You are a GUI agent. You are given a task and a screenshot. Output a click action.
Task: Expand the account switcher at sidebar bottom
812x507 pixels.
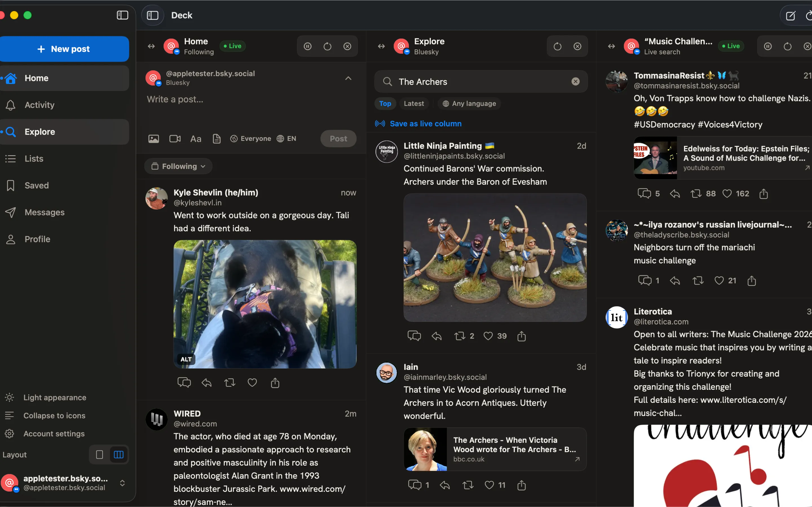point(122,483)
